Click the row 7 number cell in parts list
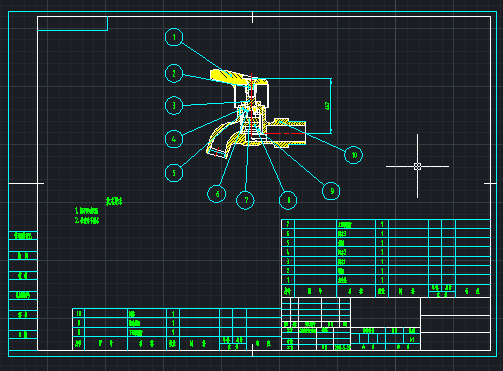This screenshot has width=503, height=371. click(x=288, y=224)
